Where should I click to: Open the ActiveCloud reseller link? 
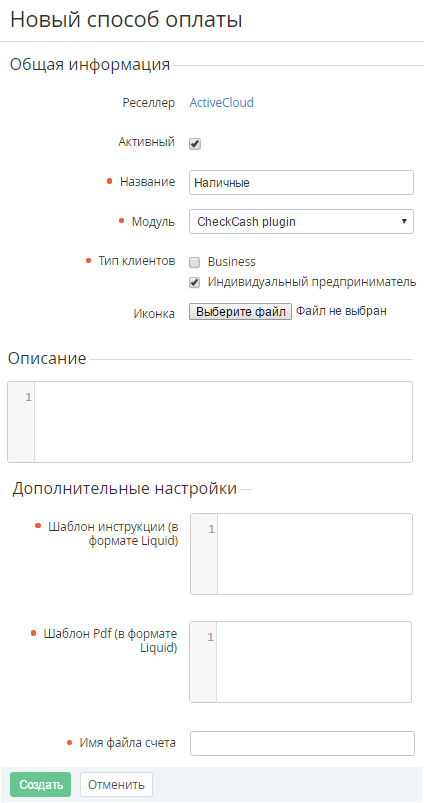(x=221, y=103)
